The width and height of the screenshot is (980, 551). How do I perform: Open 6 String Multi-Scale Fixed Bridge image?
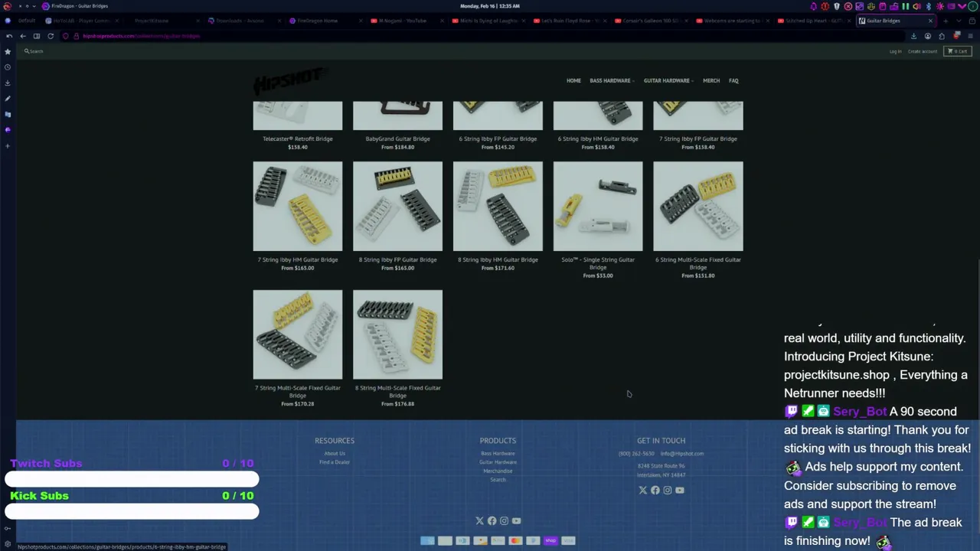tap(698, 206)
